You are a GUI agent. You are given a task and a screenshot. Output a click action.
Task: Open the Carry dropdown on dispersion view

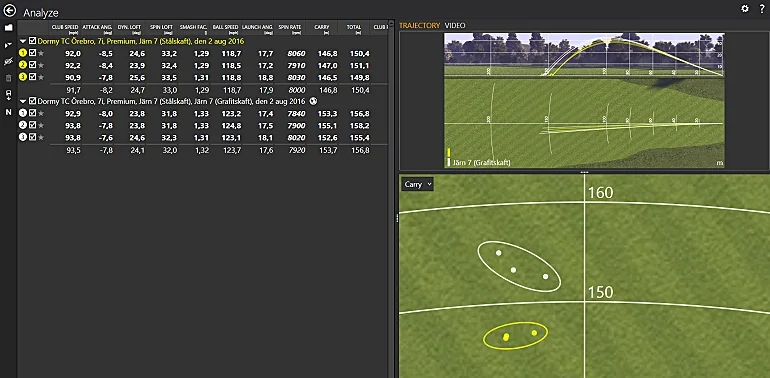[417, 184]
